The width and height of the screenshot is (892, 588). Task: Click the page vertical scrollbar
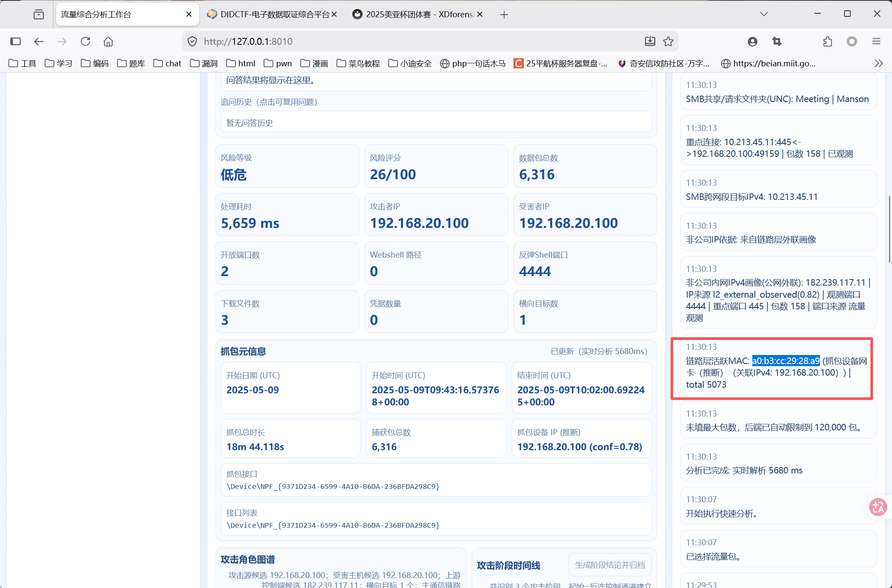[889, 228]
